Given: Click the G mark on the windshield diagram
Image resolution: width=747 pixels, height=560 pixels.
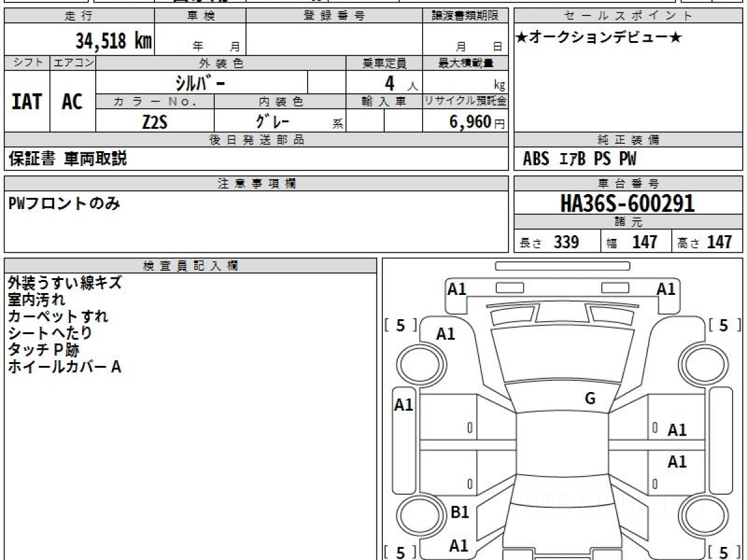Looking at the screenshot, I should click(590, 399).
